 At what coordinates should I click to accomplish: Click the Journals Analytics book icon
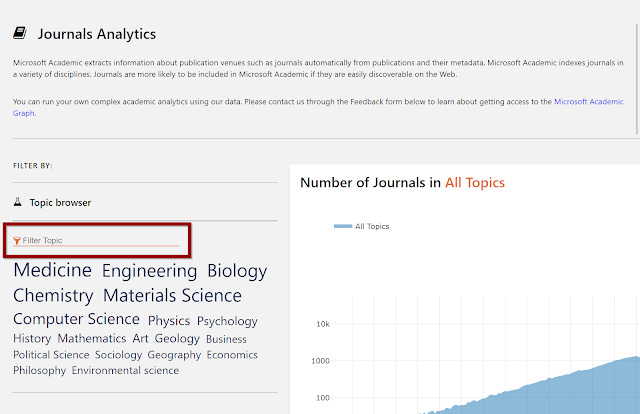click(20, 33)
